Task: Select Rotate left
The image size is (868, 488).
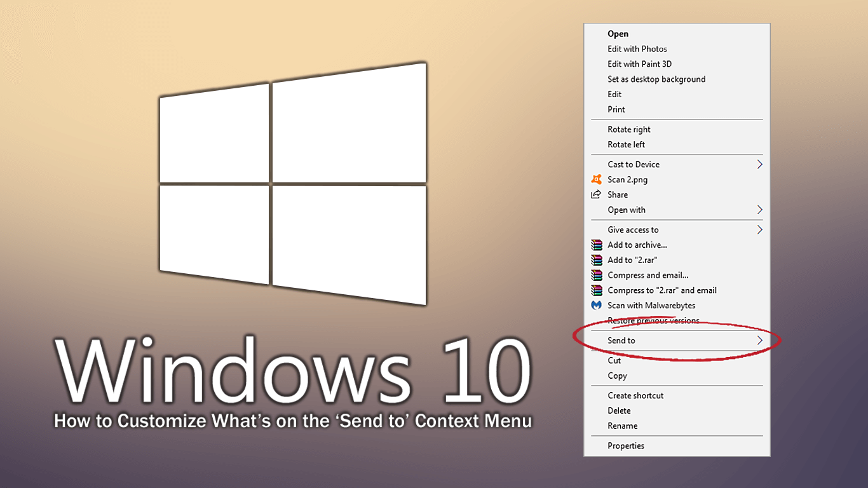Action: [x=626, y=144]
